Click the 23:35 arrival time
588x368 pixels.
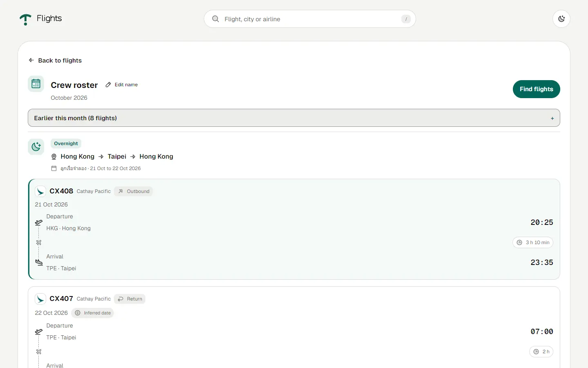(x=542, y=263)
